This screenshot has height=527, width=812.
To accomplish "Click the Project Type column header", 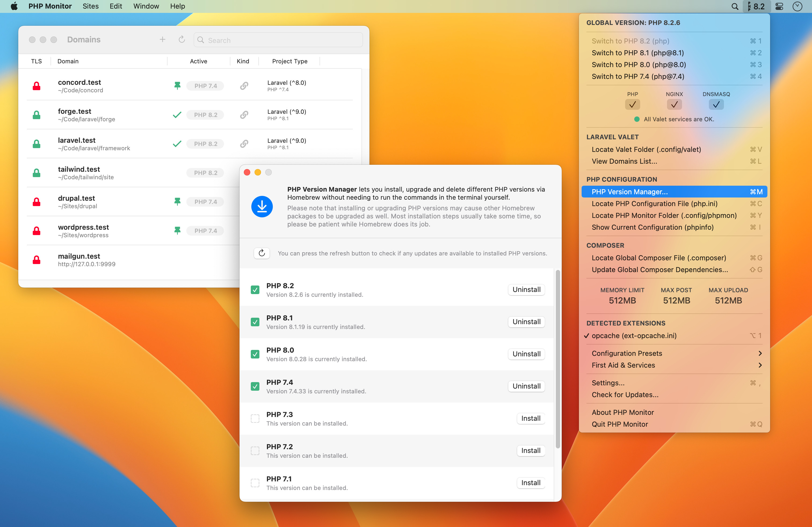I will [x=289, y=61].
